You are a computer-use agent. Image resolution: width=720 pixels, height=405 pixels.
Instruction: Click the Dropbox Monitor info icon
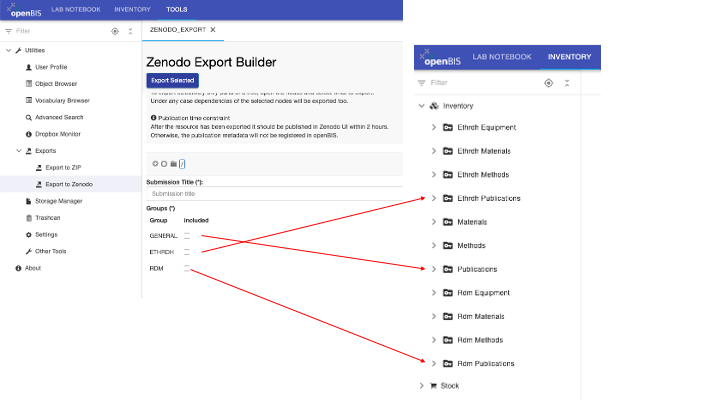28,134
